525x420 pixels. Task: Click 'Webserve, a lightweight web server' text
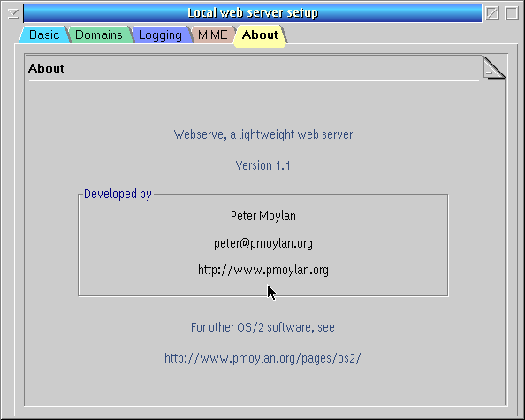263,134
